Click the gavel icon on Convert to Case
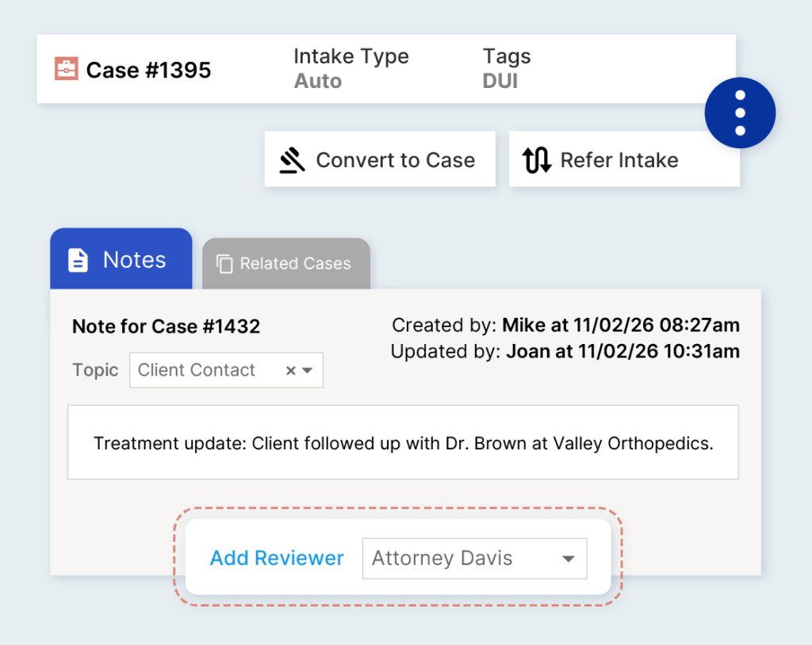The image size is (812, 645). click(293, 160)
